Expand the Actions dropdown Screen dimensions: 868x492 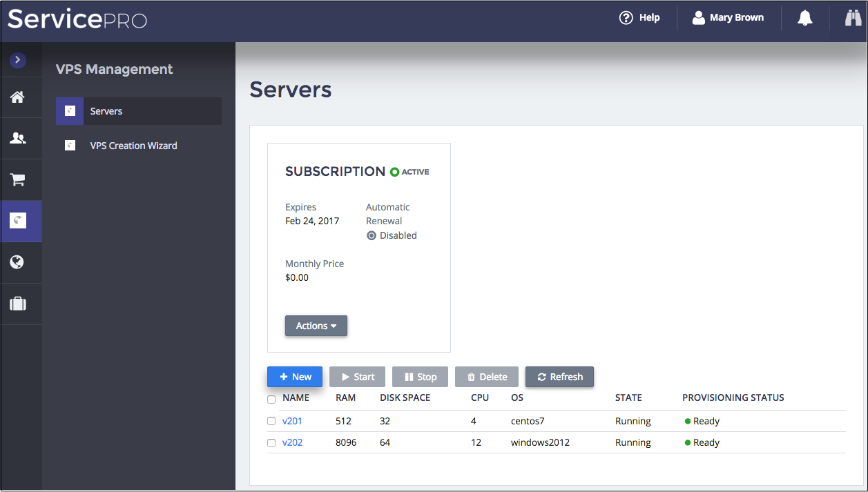click(x=316, y=326)
